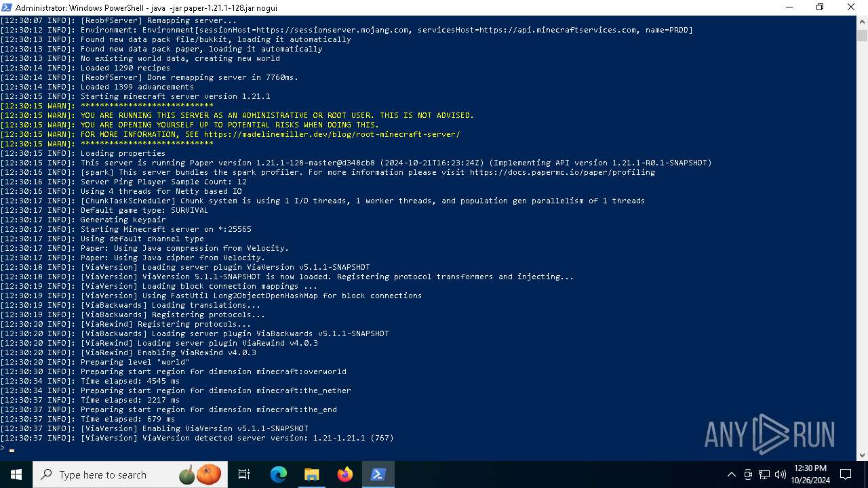The height and width of the screenshot is (488, 868).
Task: Click the scrollbar down arrow
Action: pyautogui.click(x=862, y=455)
